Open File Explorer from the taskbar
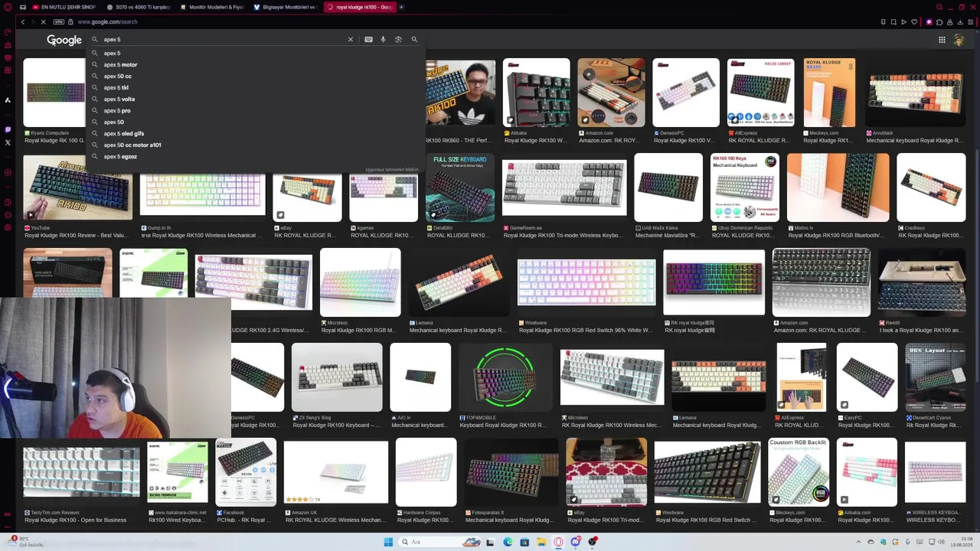Image resolution: width=980 pixels, height=551 pixels. [541, 542]
